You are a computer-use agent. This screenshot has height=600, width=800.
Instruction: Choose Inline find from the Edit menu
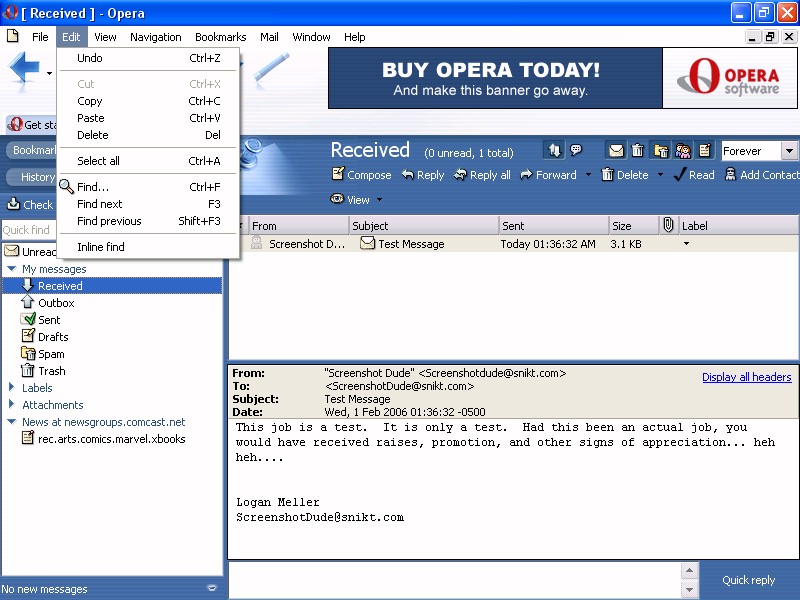(x=148, y=247)
